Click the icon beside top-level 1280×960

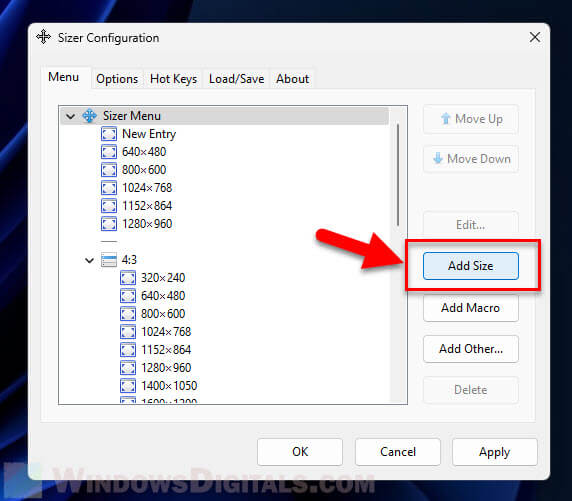tap(109, 224)
